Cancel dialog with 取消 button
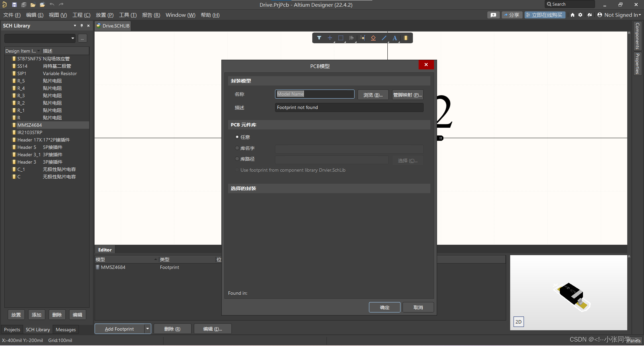This screenshot has width=644, height=346. 418,307
